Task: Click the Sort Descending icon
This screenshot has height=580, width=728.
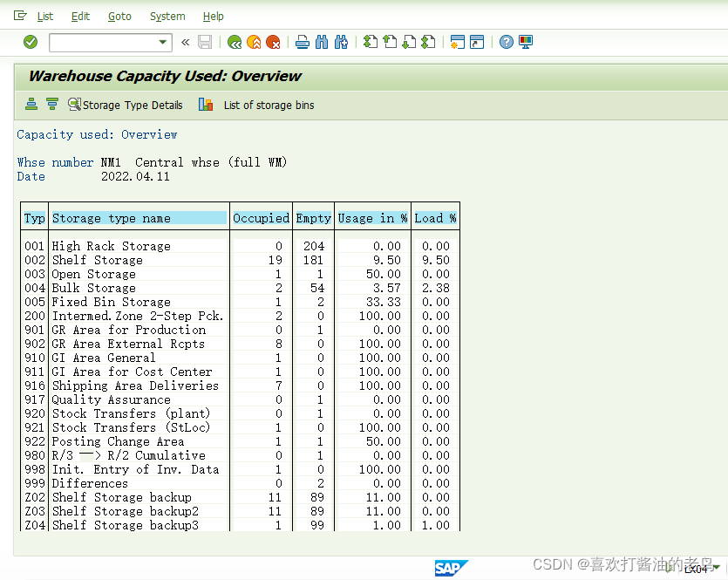Action: coord(52,104)
